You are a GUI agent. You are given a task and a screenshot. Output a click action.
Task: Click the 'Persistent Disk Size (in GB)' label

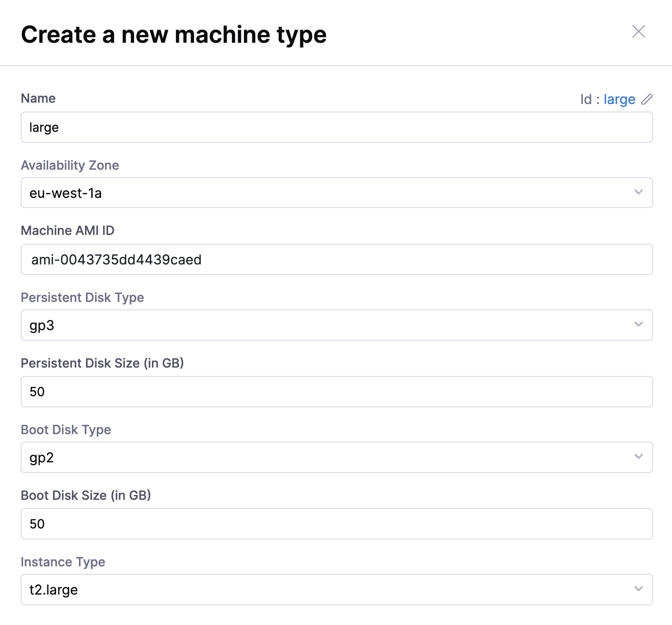pyautogui.click(x=102, y=363)
